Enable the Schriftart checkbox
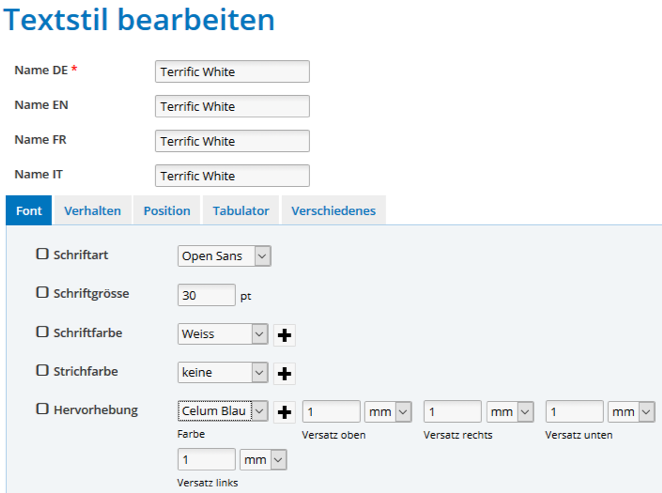Image resolution: width=662 pixels, height=493 pixels. [x=42, y=254]
